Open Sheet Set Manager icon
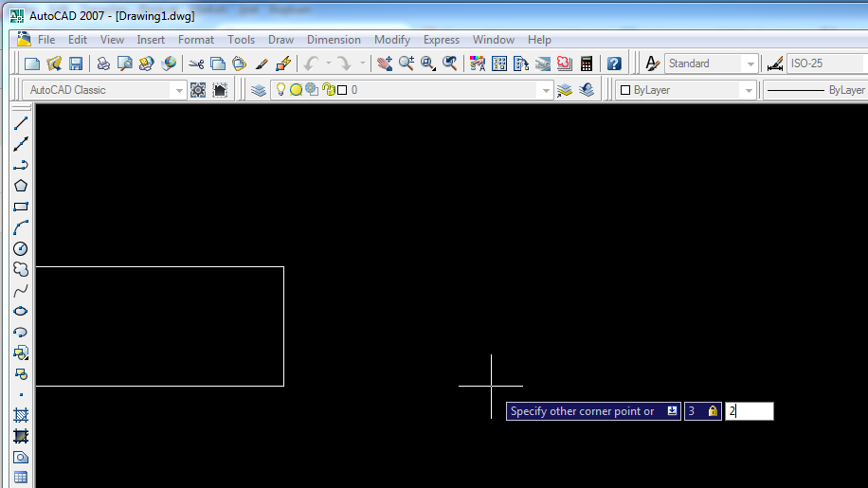This screenshot has height=488, width=868. click(542, 63)
